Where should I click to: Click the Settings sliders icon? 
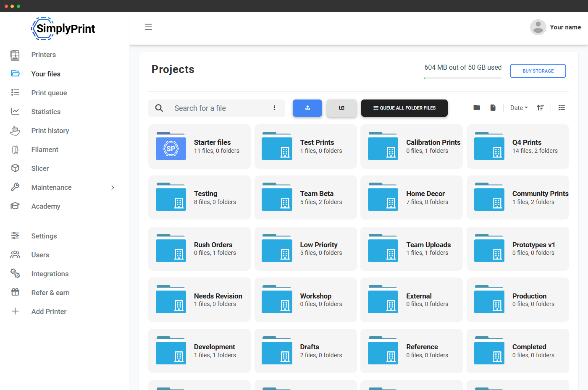click(15, 236)
